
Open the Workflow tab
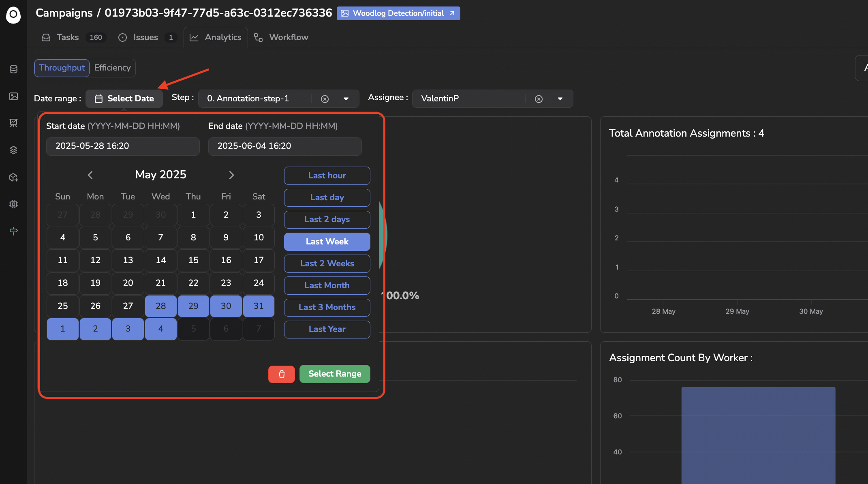(281, 37)
